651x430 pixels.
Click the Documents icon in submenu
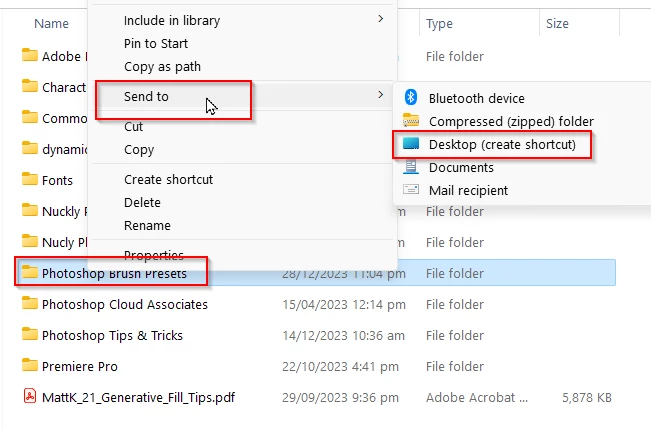click(411, 166)
